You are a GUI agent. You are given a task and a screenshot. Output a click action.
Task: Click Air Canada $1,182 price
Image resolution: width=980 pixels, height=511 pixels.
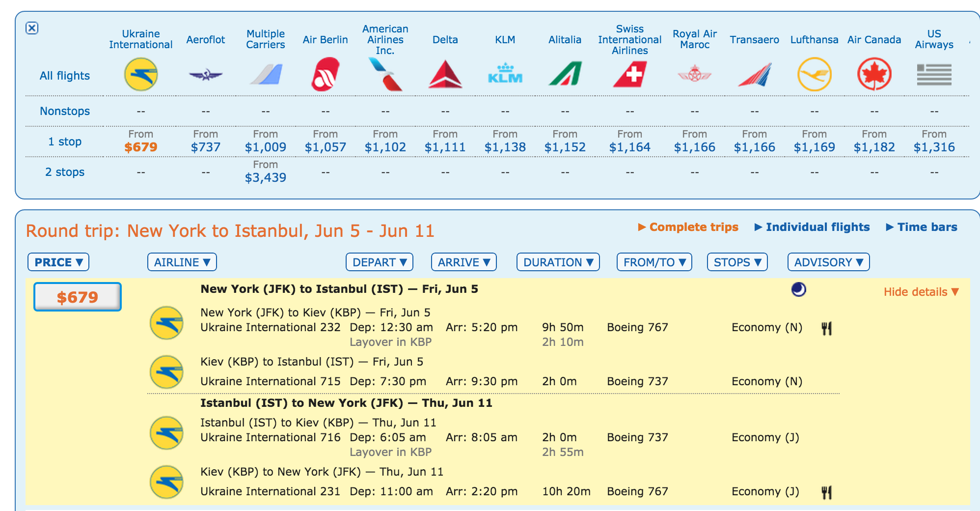point(874,147)
